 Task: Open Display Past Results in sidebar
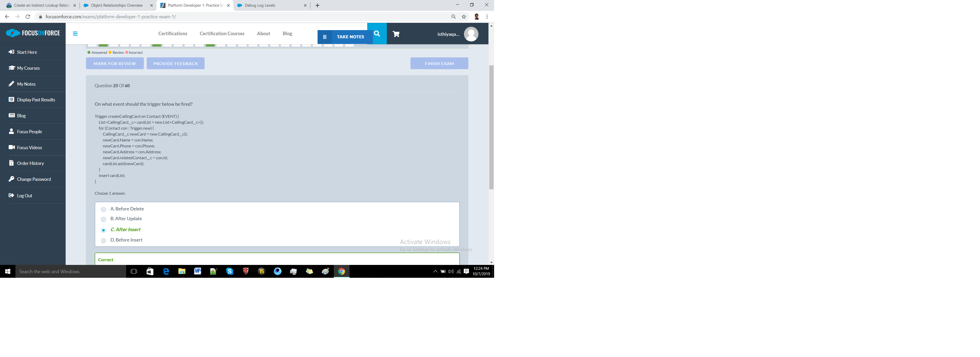36,100
